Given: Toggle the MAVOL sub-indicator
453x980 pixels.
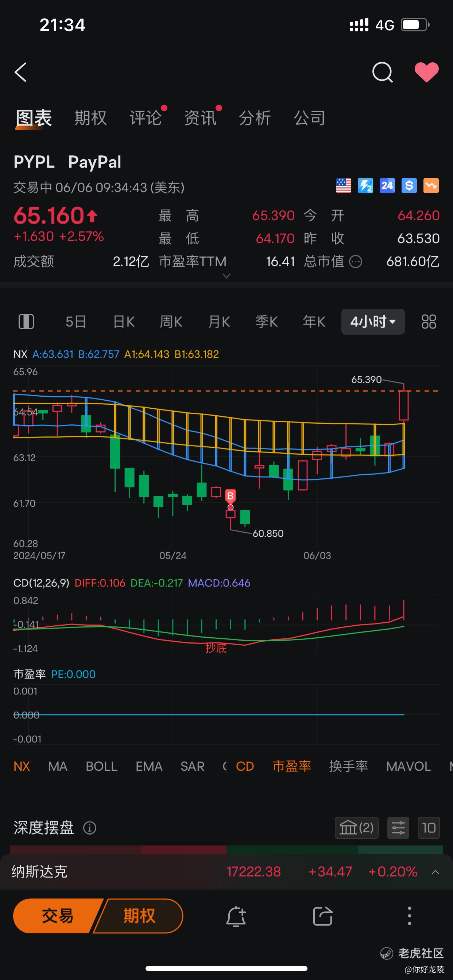Looking at the screenshot, I should (x=409, y=766).
